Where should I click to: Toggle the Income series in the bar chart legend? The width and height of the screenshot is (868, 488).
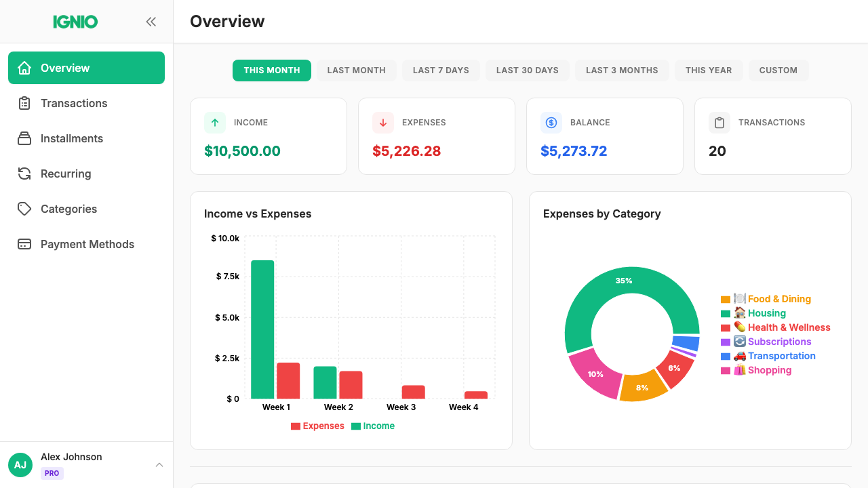click(373, 426)
